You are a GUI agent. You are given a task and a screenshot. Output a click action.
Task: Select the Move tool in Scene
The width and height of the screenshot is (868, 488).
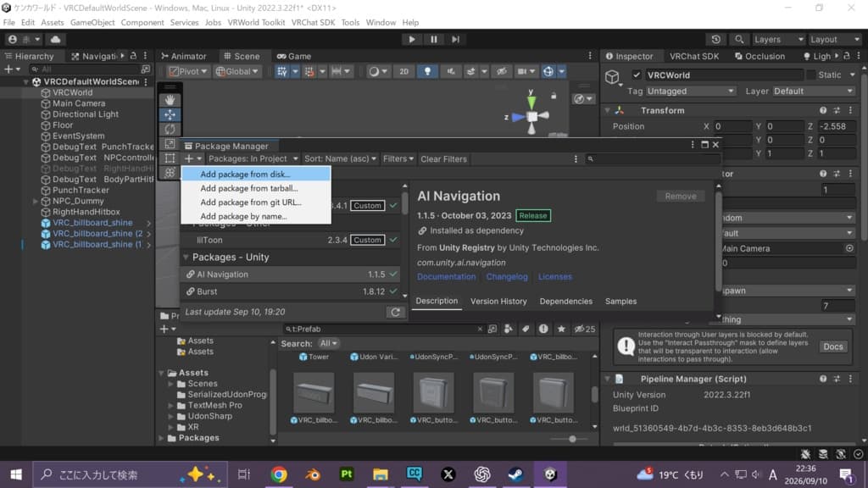[x=170, y=114]
